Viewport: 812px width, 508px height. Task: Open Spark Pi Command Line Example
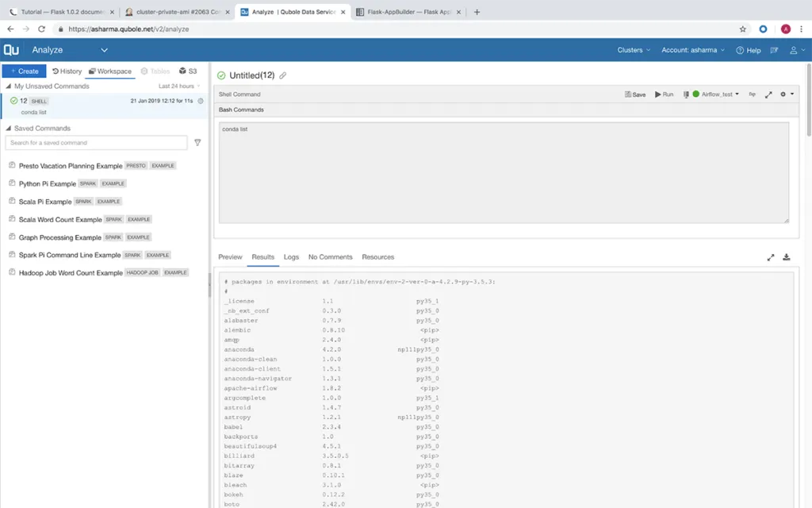click(x=70, y=255)
